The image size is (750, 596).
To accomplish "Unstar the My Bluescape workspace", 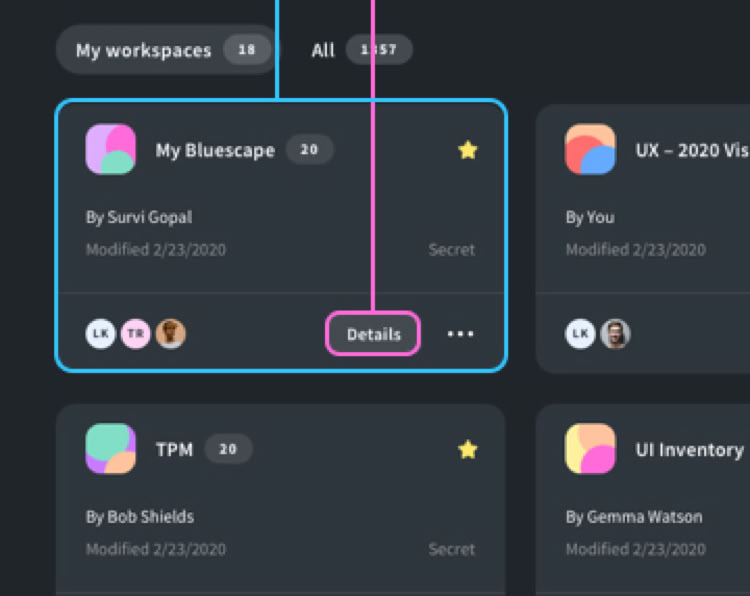I will [468, 150].
